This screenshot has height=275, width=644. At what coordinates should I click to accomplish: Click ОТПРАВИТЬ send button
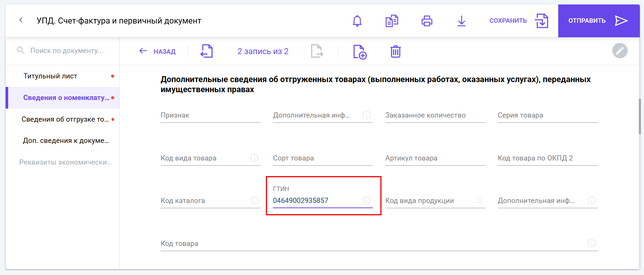(599, 21)
